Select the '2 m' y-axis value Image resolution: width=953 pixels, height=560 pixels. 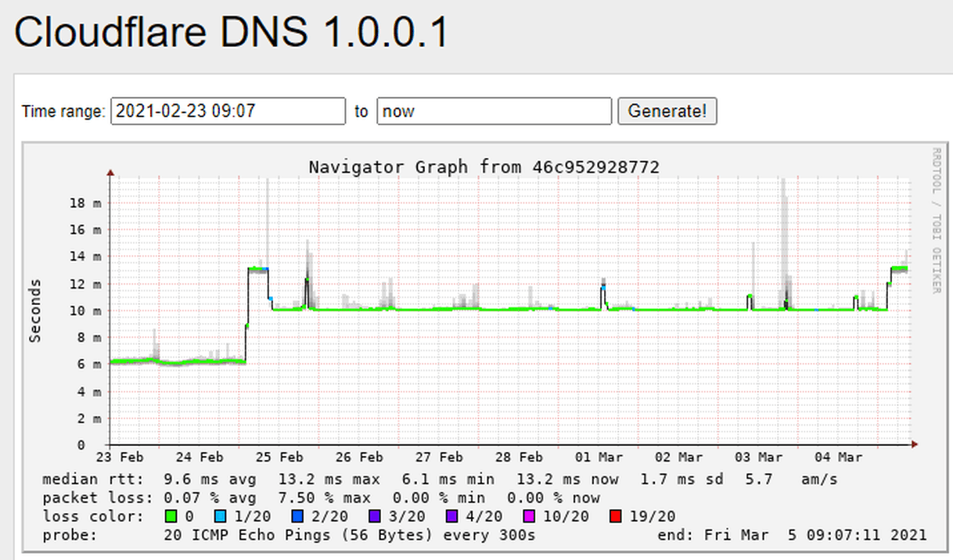click(89, 418)
